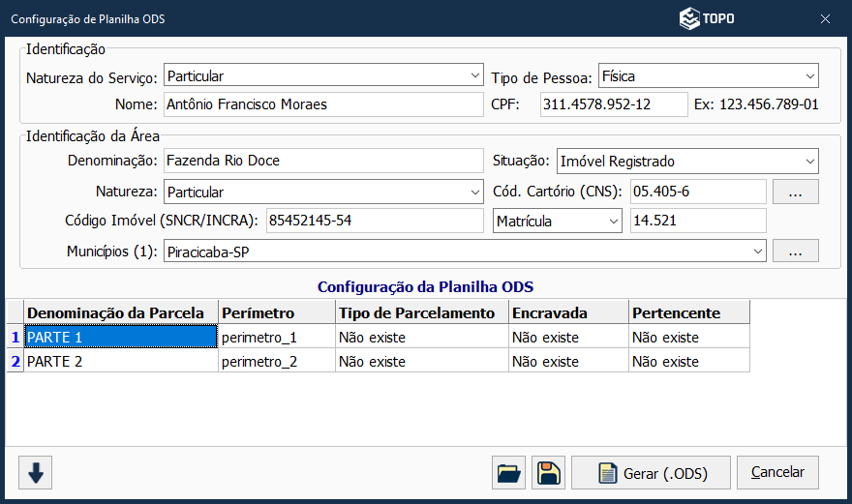Save configuration using floppy disk icon
Image resolution: width=852 pixels, height=504 pixels.
(x=548, y=473)
